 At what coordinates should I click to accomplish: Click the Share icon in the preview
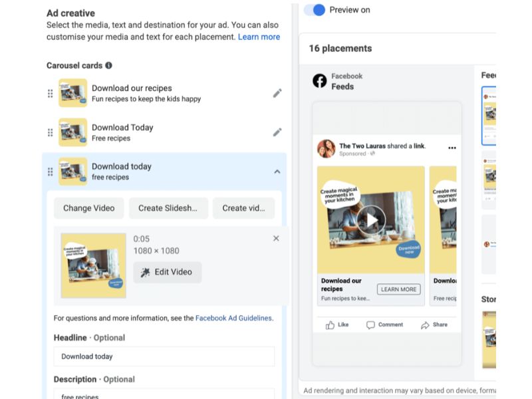(425, 325)
